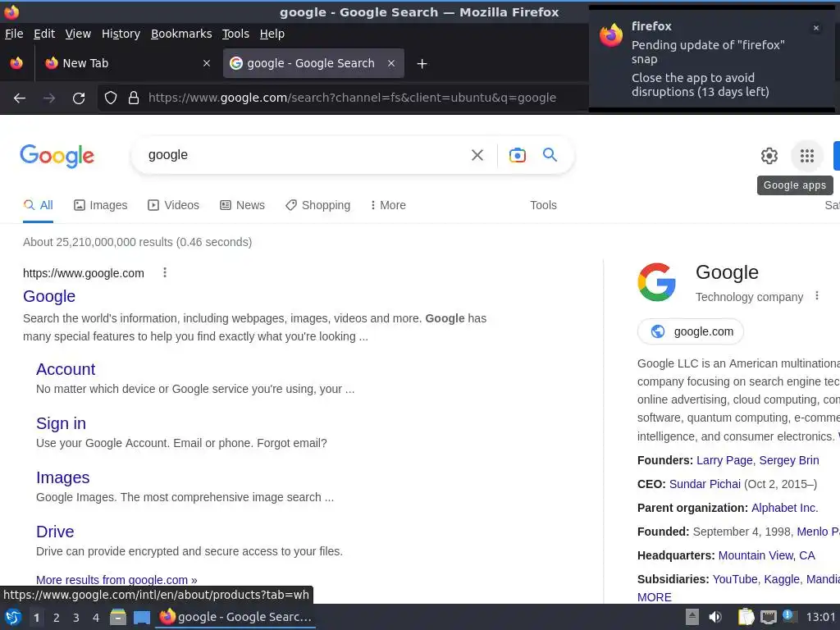The image size is (840, 630).
Task: Open the tracking protection shield icon
Action: [111, 98]
